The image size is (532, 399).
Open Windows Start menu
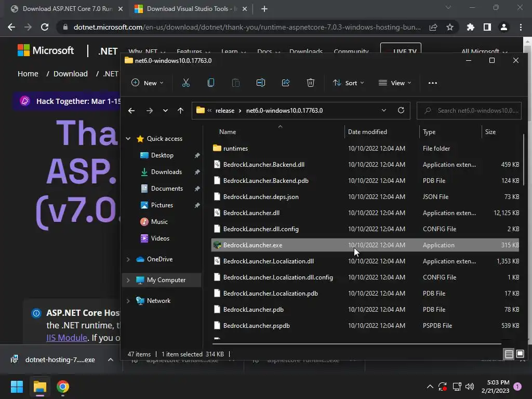17,387
